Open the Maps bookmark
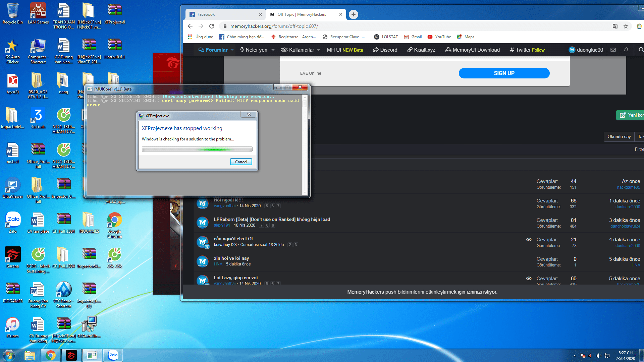Viewport: 644px width, 362px height. point(466,37)
